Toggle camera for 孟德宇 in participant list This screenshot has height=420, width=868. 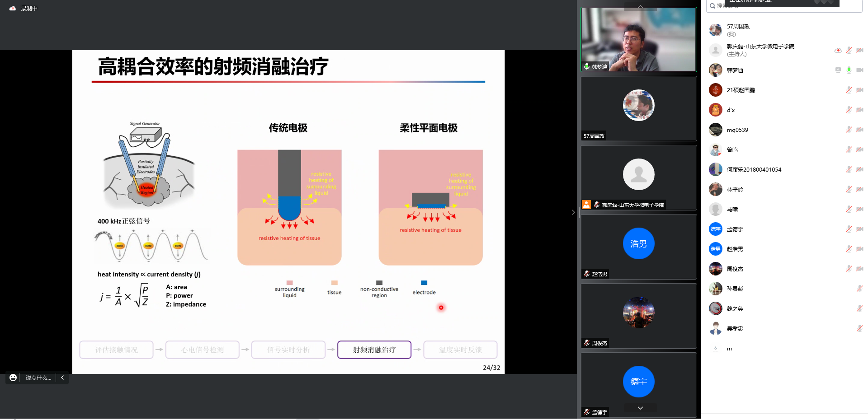pyautogui.click(x=860, y=229)
